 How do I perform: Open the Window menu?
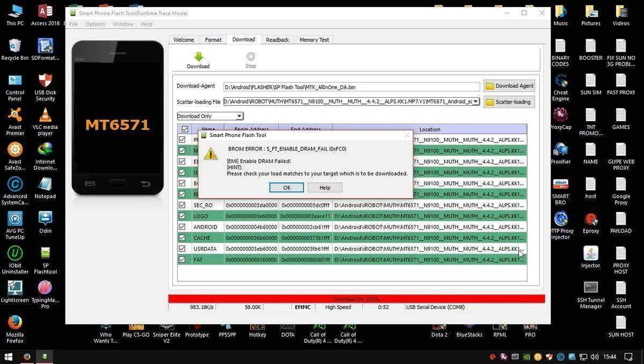point(123,24)
